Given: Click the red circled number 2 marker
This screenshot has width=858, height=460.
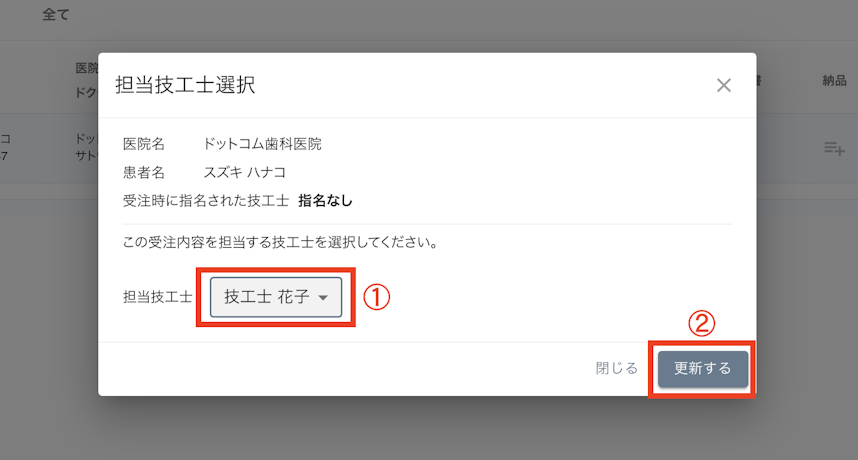Looking at the screenshot, I should 702,323.
